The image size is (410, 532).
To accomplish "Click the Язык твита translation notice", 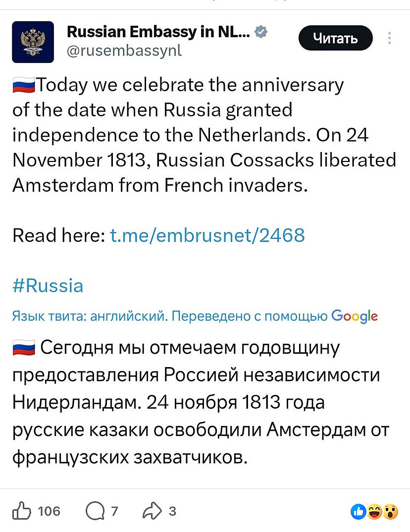I will coord(169,316).
